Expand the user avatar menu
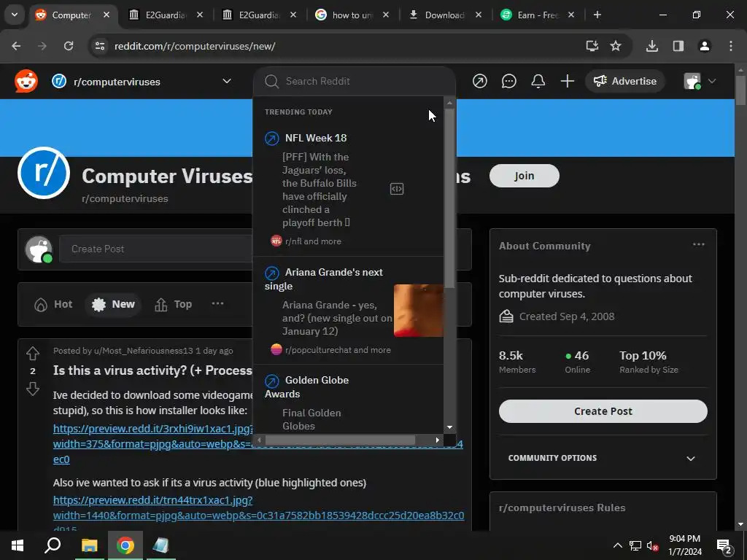Viewport: 747px width, 560px height. coord(700,81)
